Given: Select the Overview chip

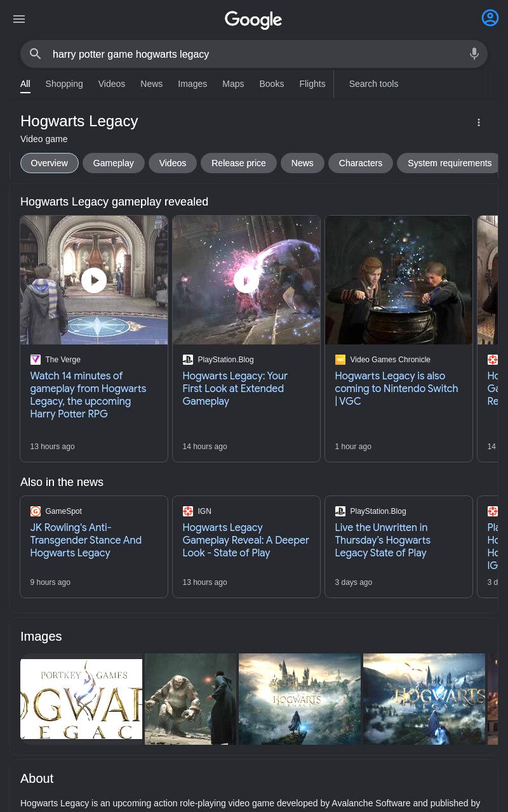Looking at the screenshot, I should click(50, 163).
